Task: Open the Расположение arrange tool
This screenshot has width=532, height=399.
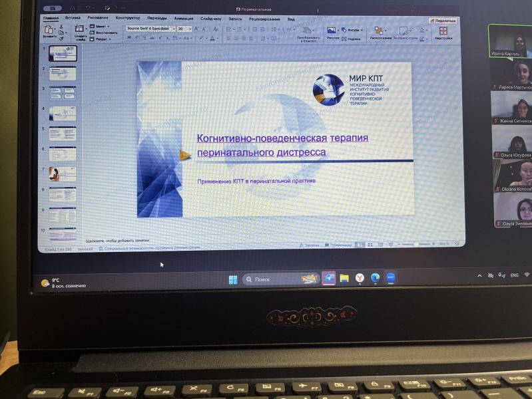Action: coord(380,31)
